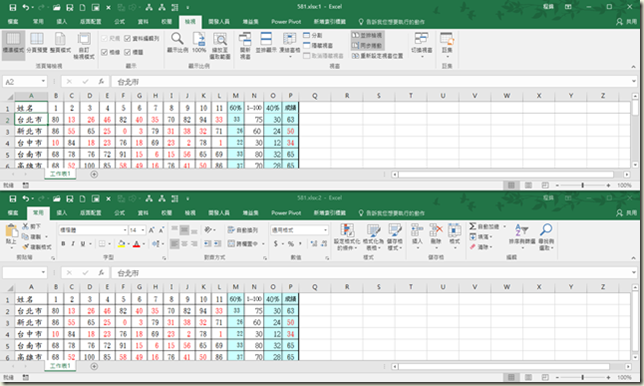
Task: Open the 通用格式 number format dropdown
Action: (x=325, y=230)
